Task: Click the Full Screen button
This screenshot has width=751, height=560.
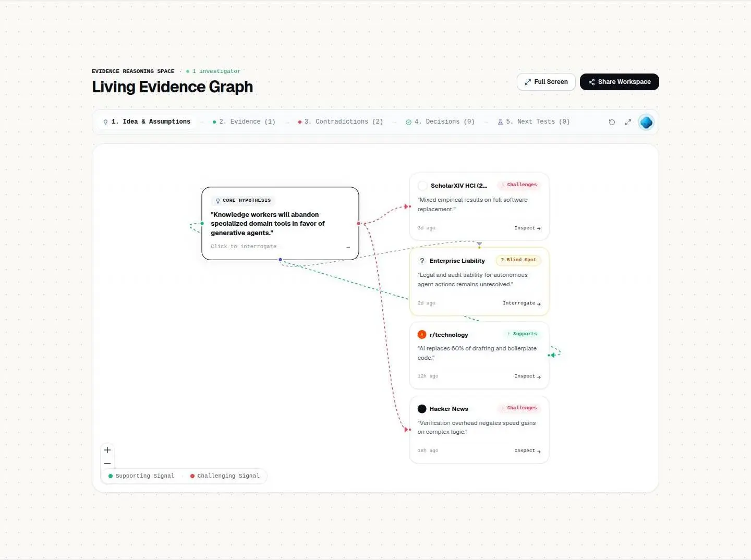Action: [x=546, y=82]
